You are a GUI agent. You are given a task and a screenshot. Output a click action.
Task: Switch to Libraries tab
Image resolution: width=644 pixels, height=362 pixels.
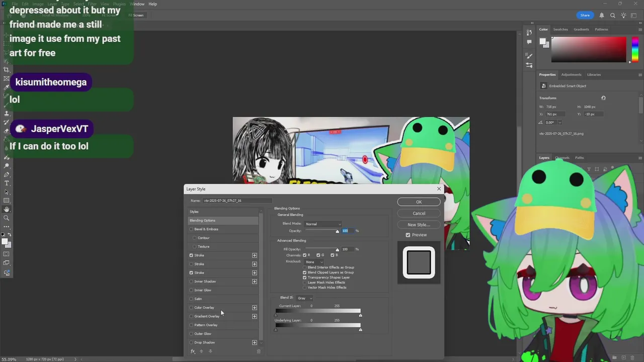tap(594, 74)
